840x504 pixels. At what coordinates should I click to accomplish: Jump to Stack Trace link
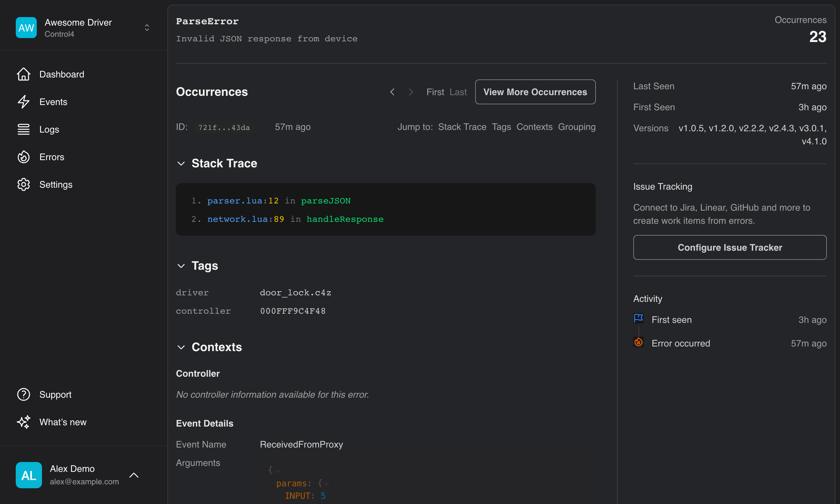click(x=462, y=127)
